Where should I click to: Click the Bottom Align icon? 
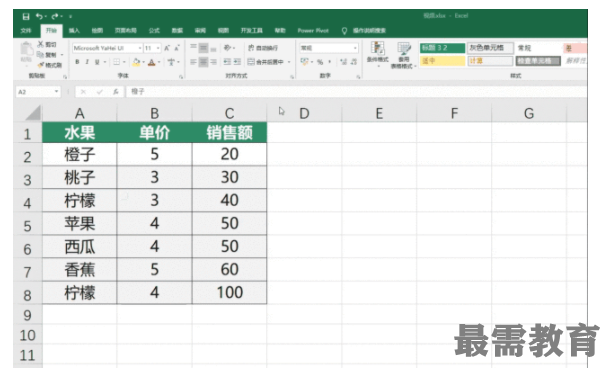pyautogui.click(x=213, y=48)
